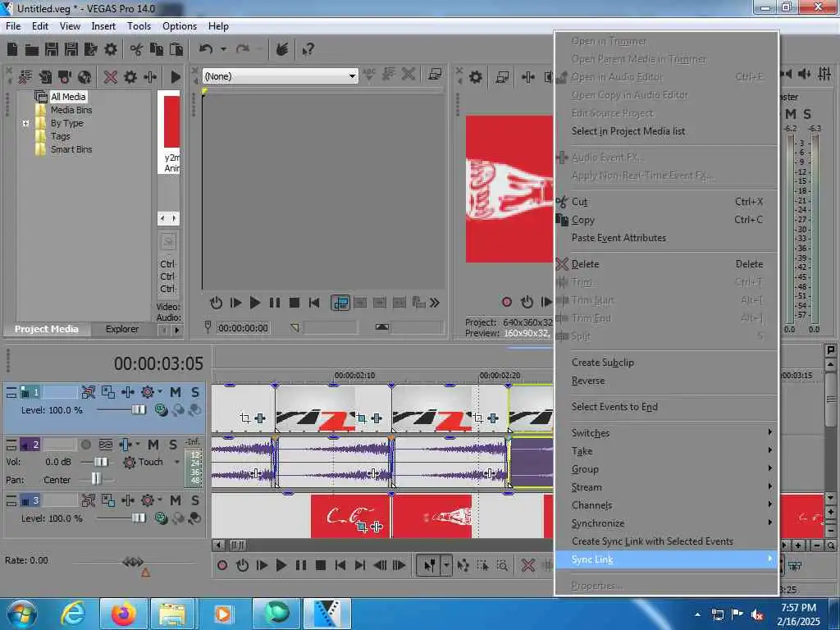Choose Create Subclip in context menu
The height and width of the screenshot is (630, 840).
pos(666,363)
